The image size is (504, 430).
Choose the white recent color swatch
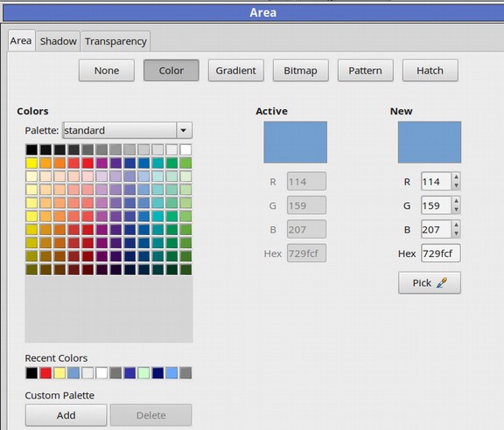coord(101,373)
